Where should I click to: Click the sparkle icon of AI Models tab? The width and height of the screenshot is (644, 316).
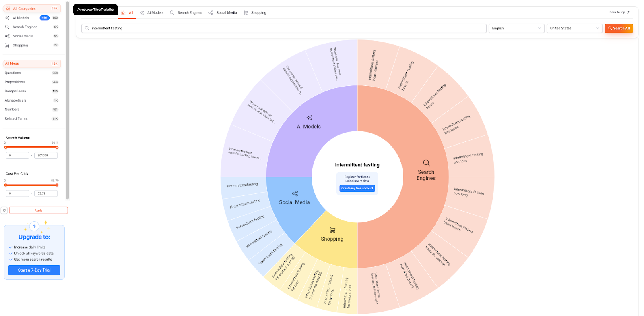(x=142, y=13)
